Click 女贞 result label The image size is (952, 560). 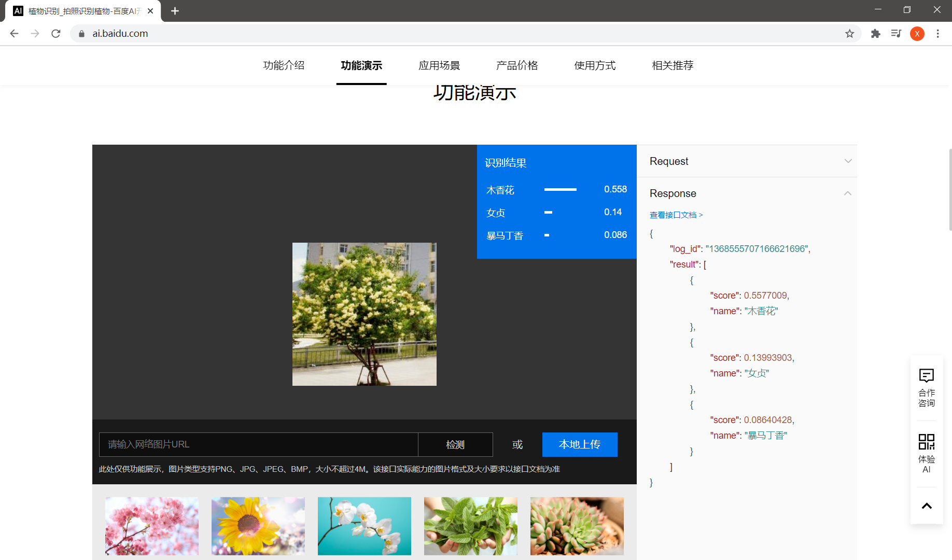496,213
